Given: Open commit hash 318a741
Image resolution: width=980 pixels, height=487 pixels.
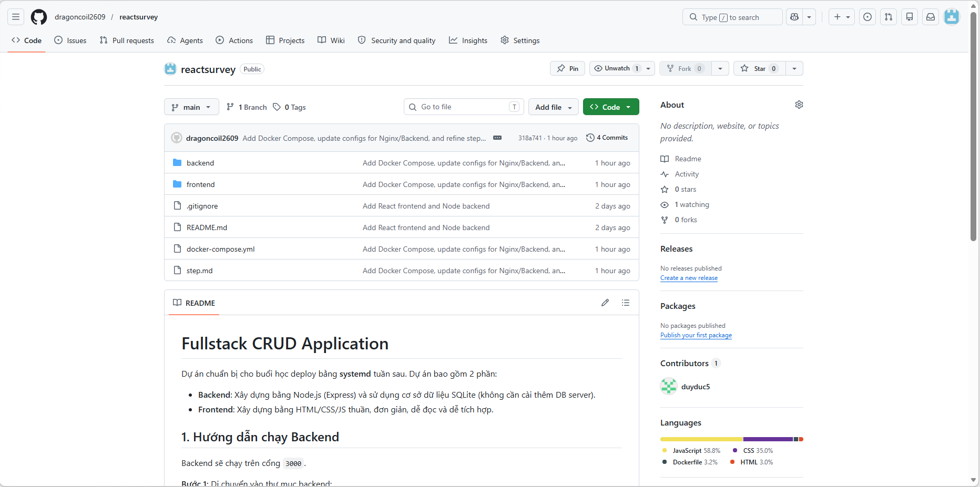Looking at the screenshot, I should click(x=529, y=138).
